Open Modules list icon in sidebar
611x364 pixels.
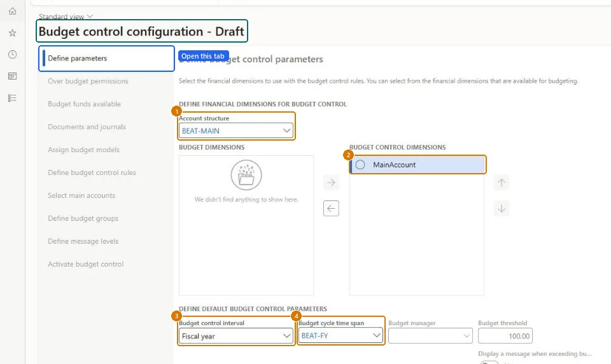[x=13, y=98]
